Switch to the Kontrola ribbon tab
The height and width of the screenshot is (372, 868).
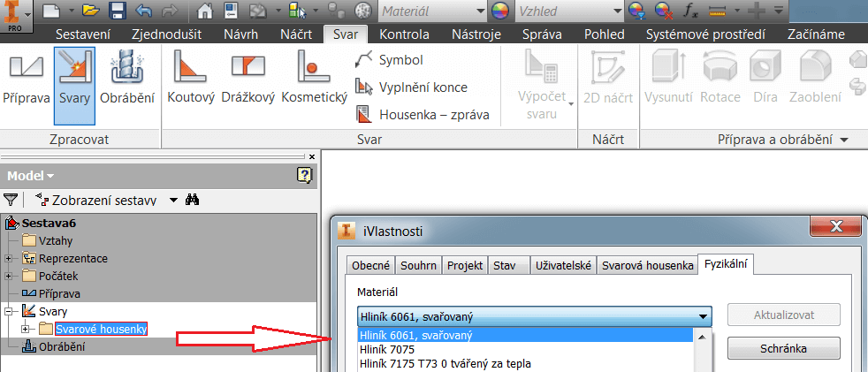404,34
